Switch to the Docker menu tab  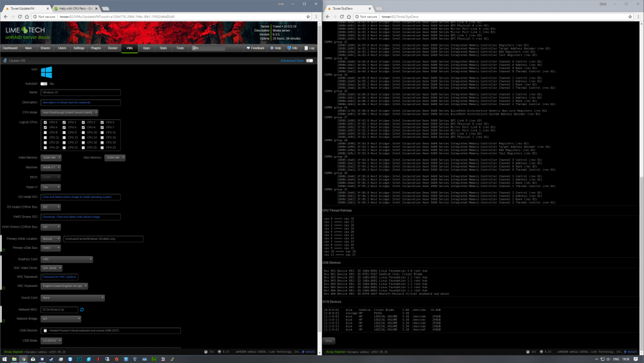113,48
